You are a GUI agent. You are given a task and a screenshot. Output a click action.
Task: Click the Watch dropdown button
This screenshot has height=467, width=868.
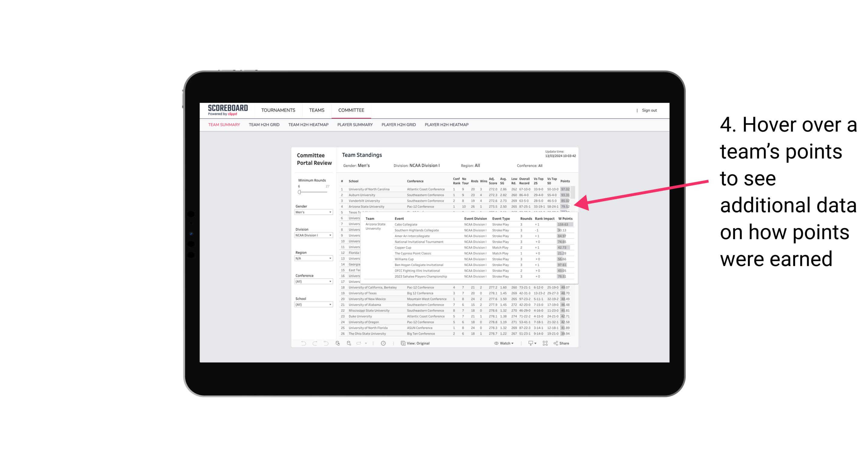504,343
